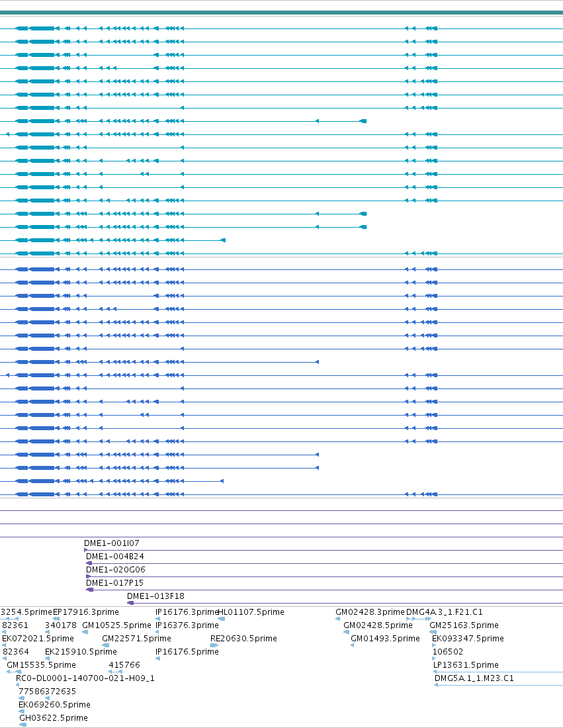Click the GM02428.5prime EST label

378,625
